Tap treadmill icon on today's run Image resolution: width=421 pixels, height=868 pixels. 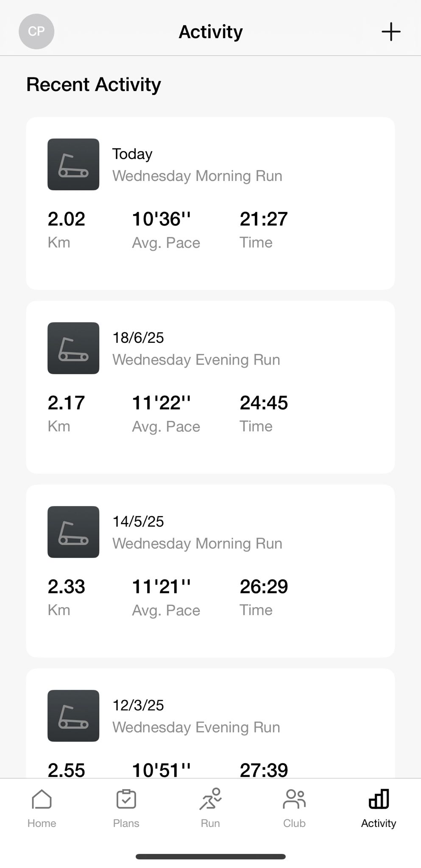click(x=73, y=164)
